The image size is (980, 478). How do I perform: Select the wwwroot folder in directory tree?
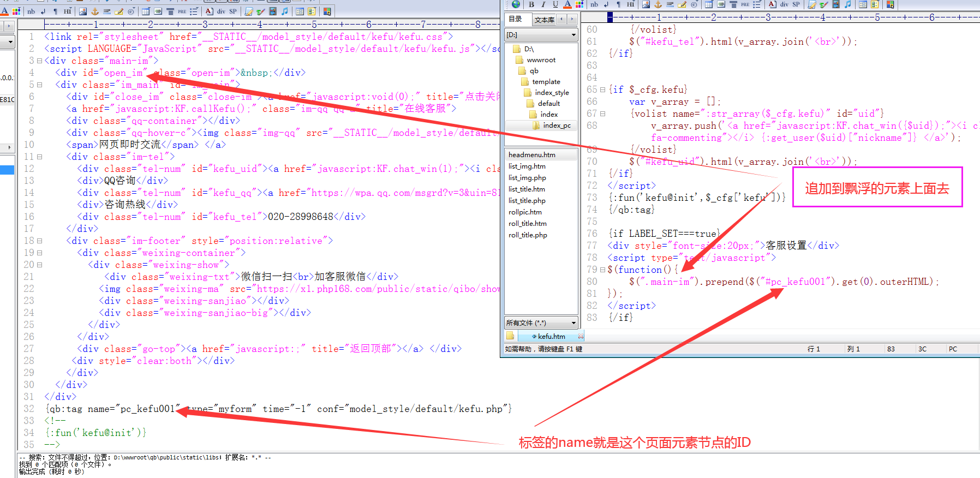click(541, 60)
